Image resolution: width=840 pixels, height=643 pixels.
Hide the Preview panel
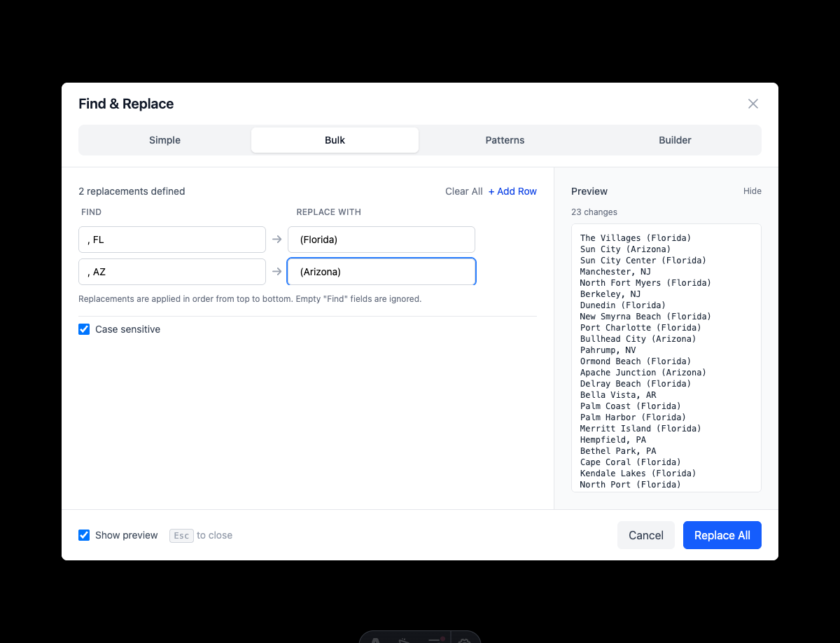pos(752,191)
